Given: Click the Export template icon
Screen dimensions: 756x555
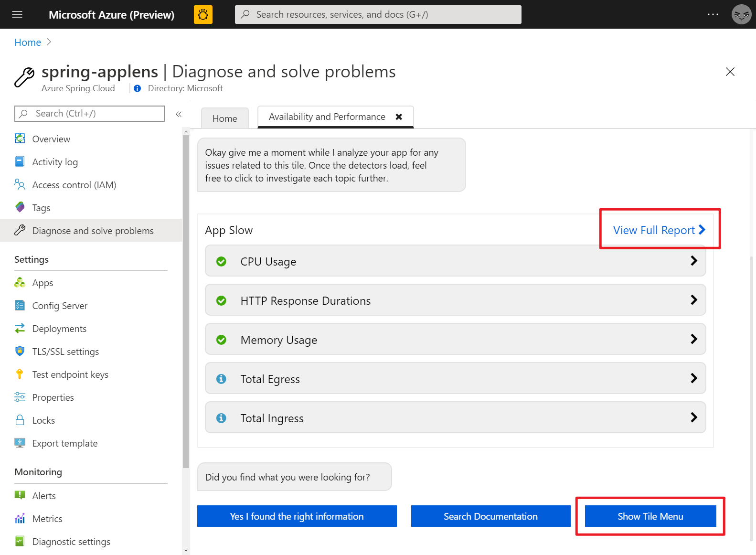Looking at the screenshot, I should point(20,443).
